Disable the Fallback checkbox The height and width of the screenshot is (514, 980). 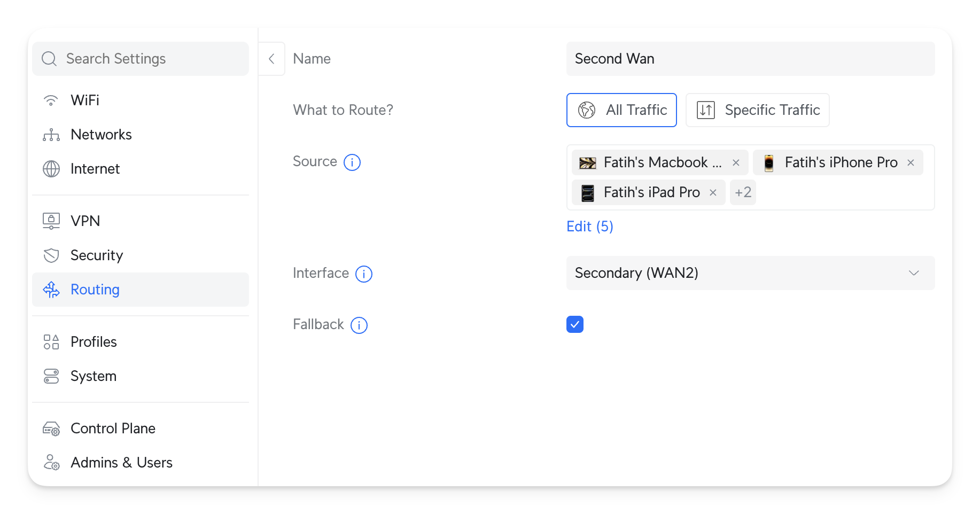[x=574, y=324]
